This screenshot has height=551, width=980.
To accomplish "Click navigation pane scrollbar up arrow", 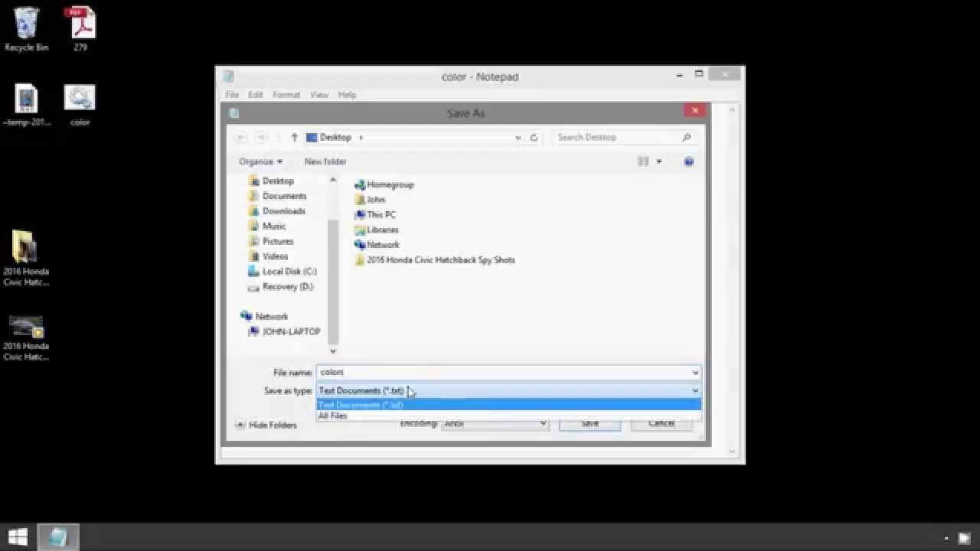I will tap(333, 180).
